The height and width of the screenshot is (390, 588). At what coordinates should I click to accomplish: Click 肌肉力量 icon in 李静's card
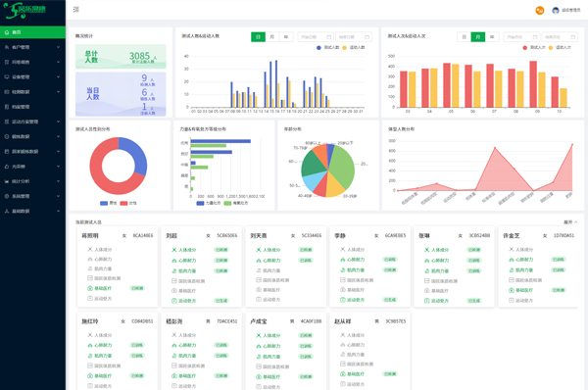click(342, 270)
